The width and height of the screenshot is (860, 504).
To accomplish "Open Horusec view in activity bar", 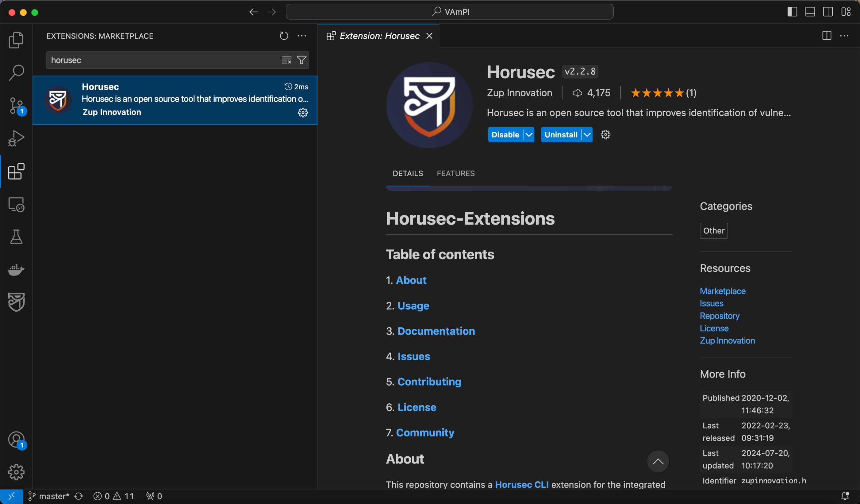I will (x=16, y=302).
